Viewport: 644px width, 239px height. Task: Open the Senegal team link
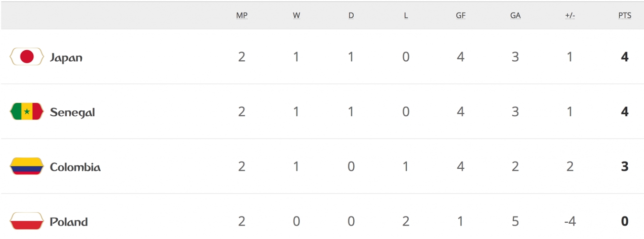click(72, 113)
